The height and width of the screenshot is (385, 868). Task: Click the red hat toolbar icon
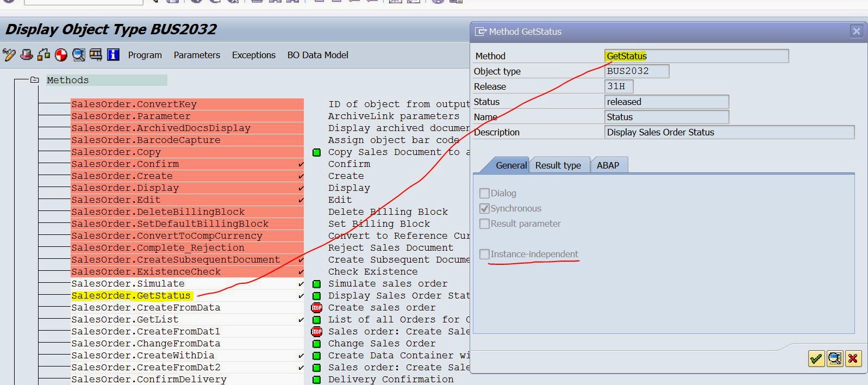click(27, 55)
